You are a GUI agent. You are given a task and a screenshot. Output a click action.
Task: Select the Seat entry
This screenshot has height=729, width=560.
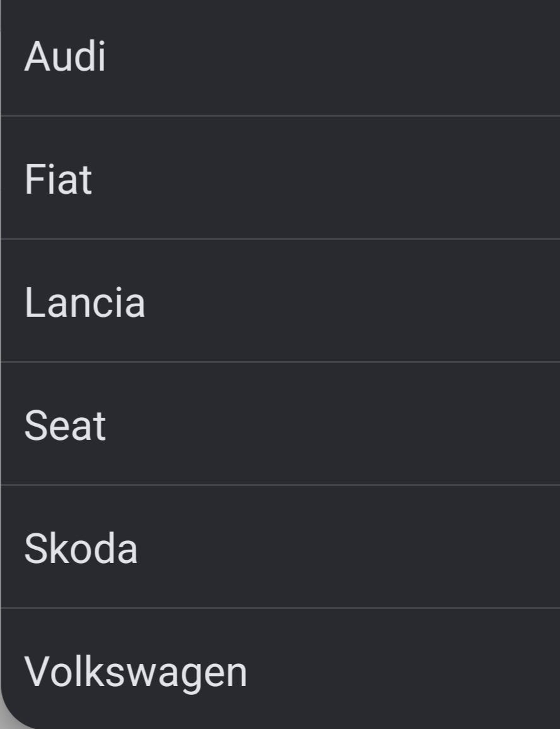(x=65, y=425)
